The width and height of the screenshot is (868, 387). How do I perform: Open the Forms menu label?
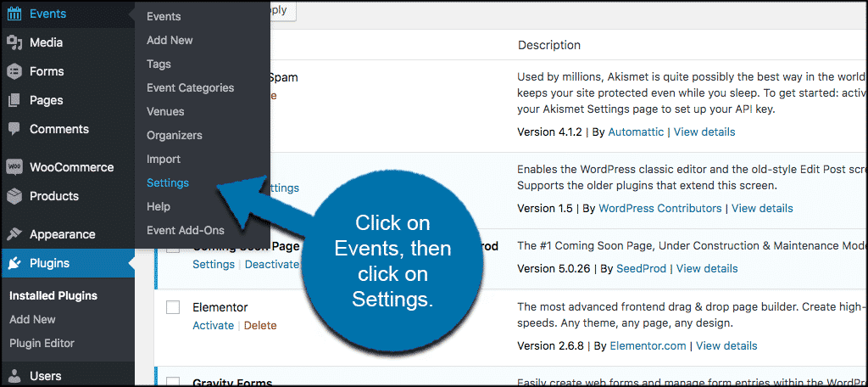47,71
